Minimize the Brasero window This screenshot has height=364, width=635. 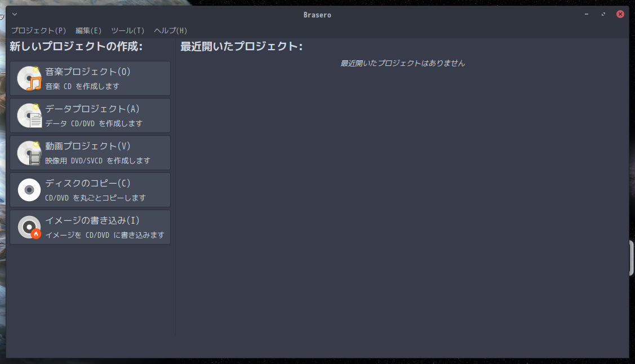[x=587, y=14]
